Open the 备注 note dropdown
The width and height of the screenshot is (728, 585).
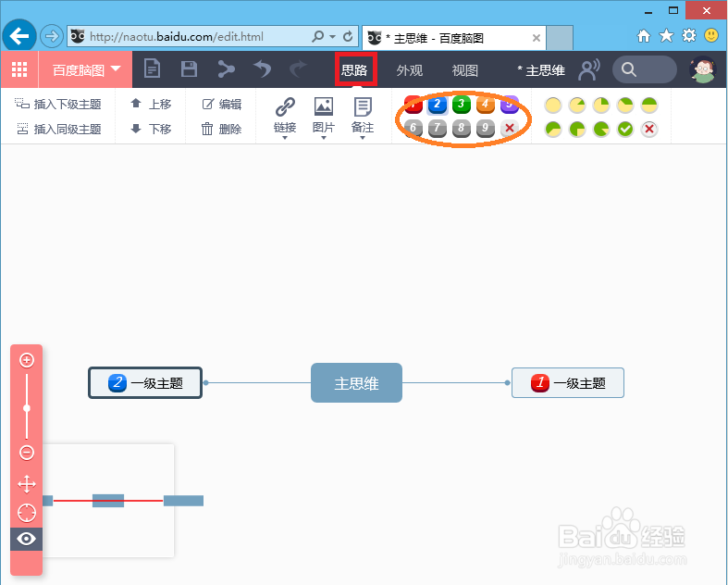tap(363, 118)
